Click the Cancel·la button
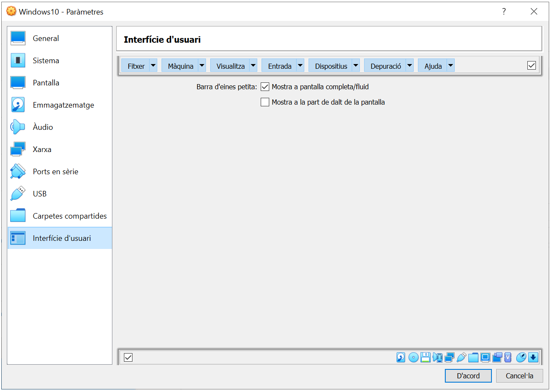The width and height of the screenshot is (550, 392). (x=519, y=376)
